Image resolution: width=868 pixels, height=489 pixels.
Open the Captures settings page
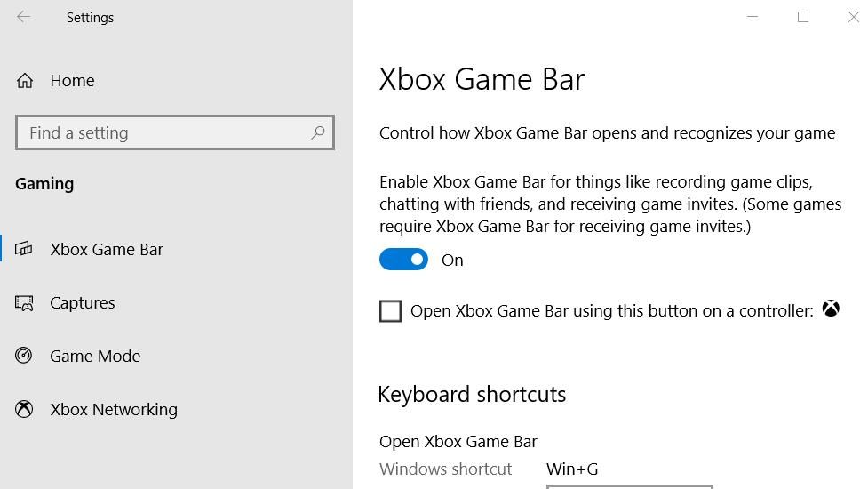click(83, 303)
